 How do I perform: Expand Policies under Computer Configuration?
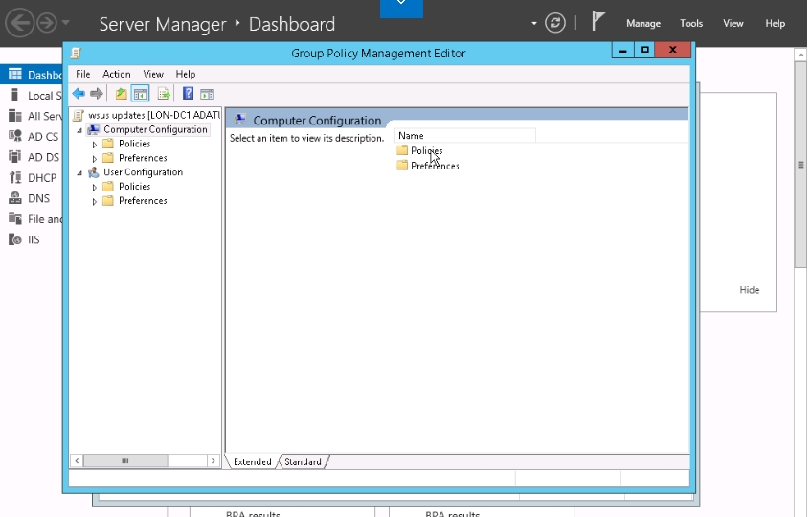(94, 145)
